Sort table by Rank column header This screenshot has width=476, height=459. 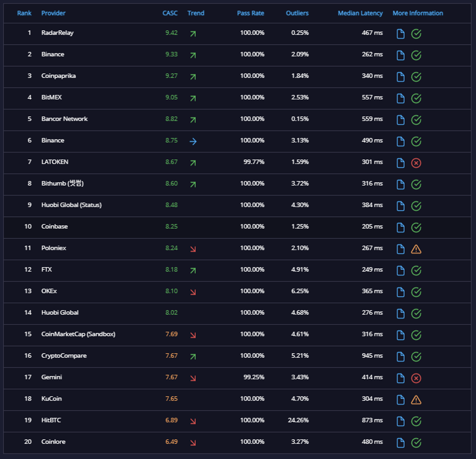(x=24, y=13)
